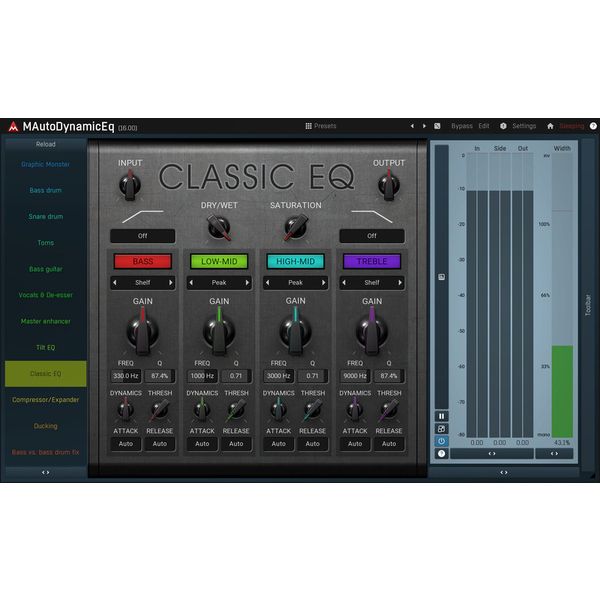Click the random preset dice icon
The width and height of the screenshot is (600, 600).
[x=437, y=126]
